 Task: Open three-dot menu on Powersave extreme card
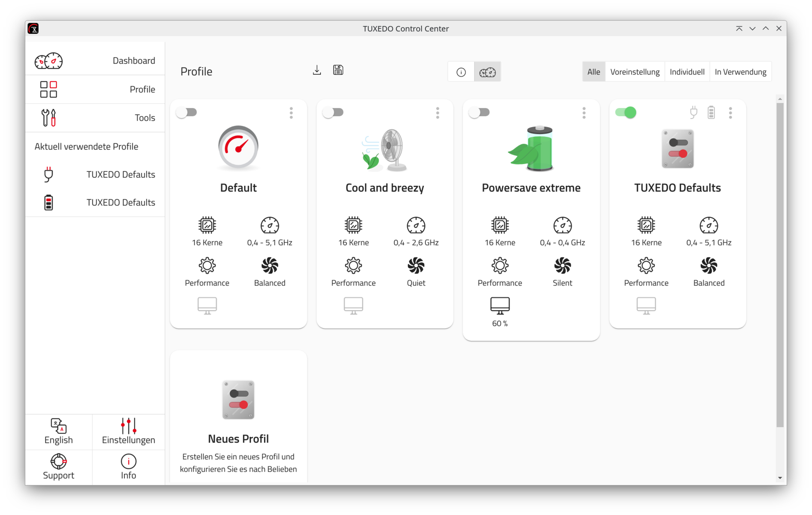[x=584, y=113]
